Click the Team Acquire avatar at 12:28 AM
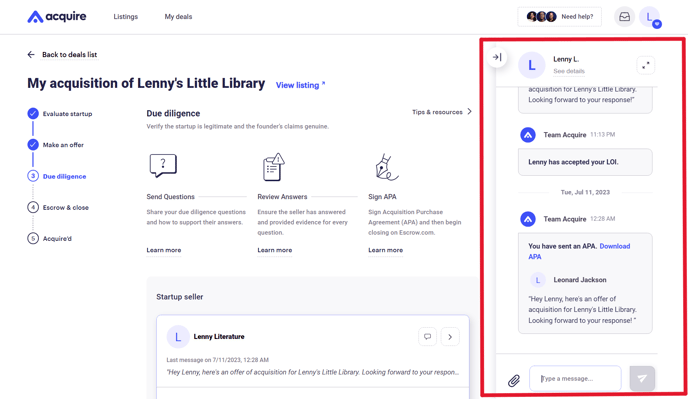Viewport: 688px width, 399px height. point(528,219)
